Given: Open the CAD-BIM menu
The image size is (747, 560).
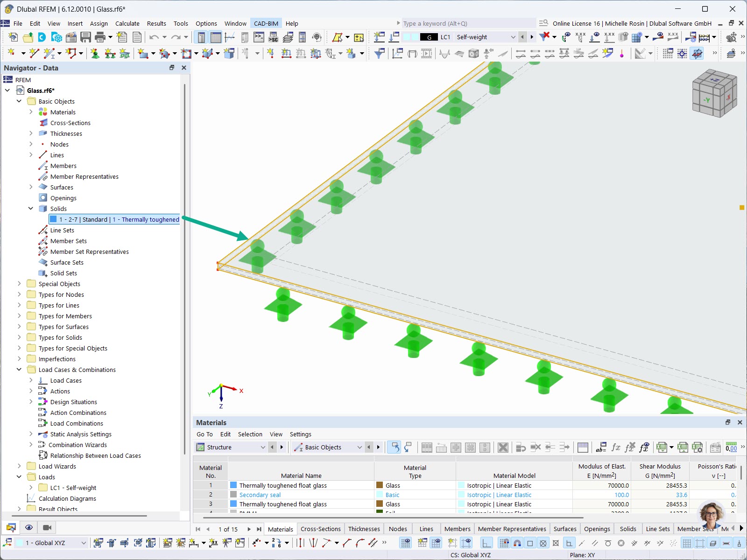Looking at the screenshot, I should pos(266,23).
